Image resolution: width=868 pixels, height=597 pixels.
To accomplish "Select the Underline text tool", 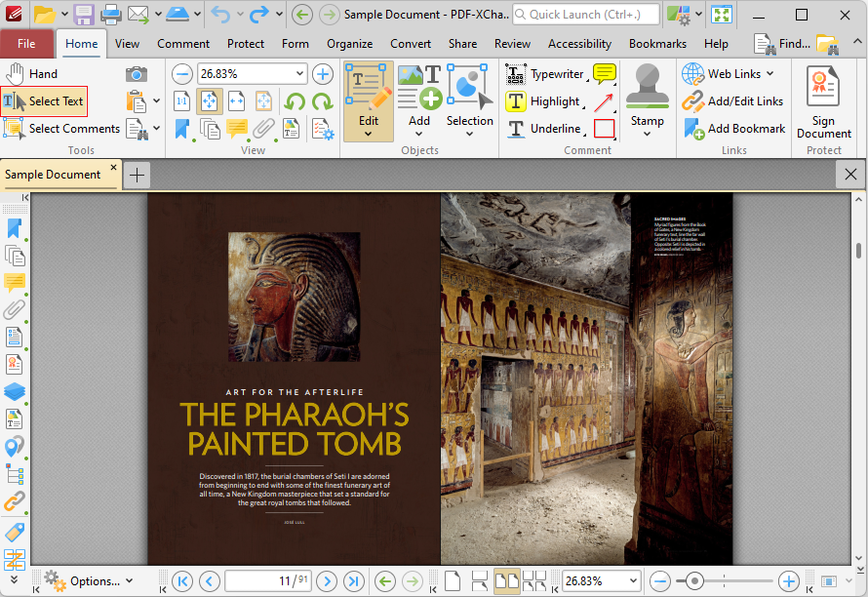I will pos(543,129).
